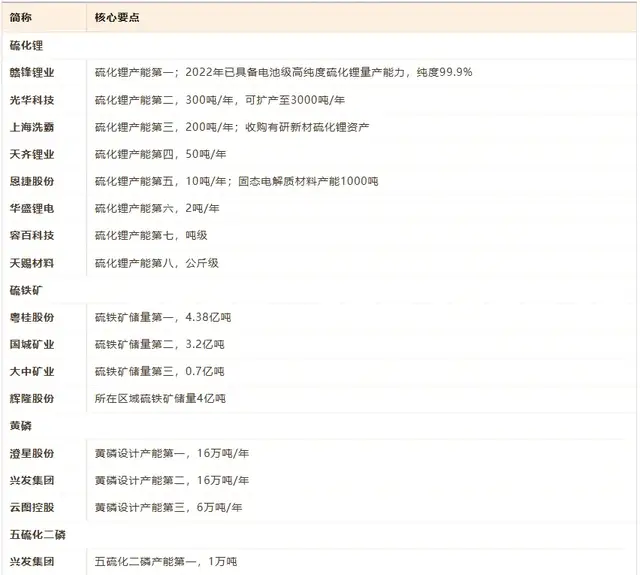Click the 硫化锂产能第四，50吨/年 cell
Screen dimensions: 640x575
coord(160,154)
